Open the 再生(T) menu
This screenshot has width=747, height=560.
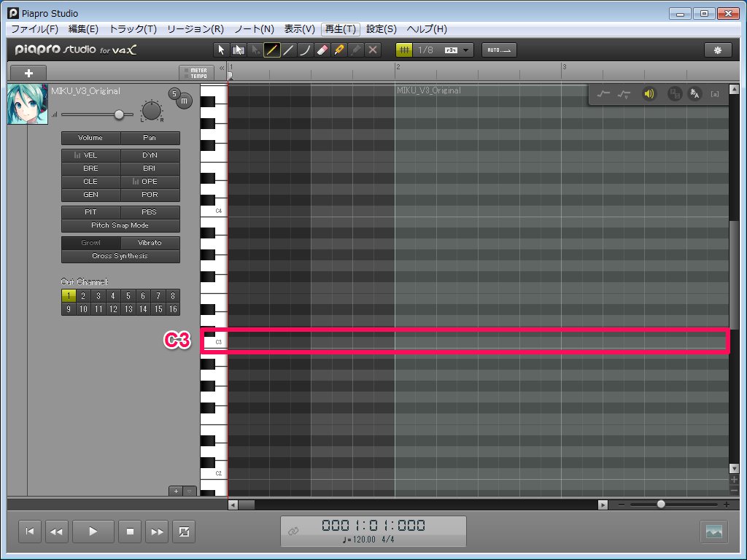click(340, 29)
